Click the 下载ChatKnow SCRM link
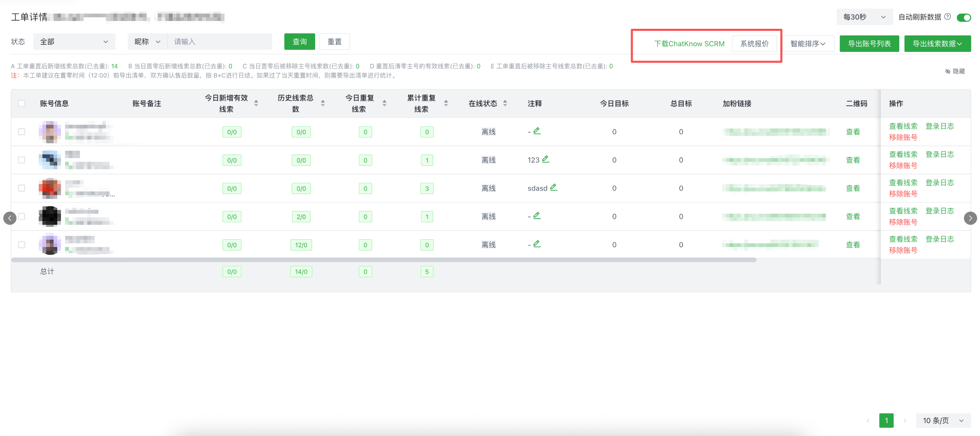The width and height of the screenshot is (980, 436). click(x=689, y=44)
